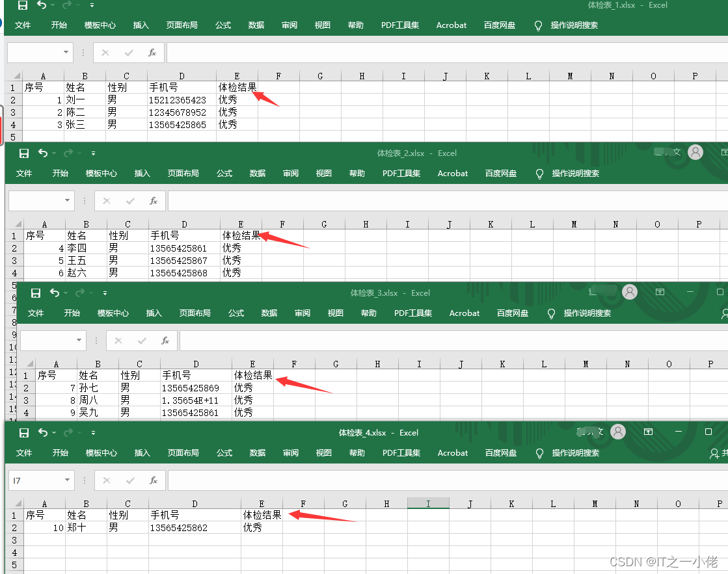
Task: Redo in the 体检表_3.xlsx window
Action: (80, 293)
